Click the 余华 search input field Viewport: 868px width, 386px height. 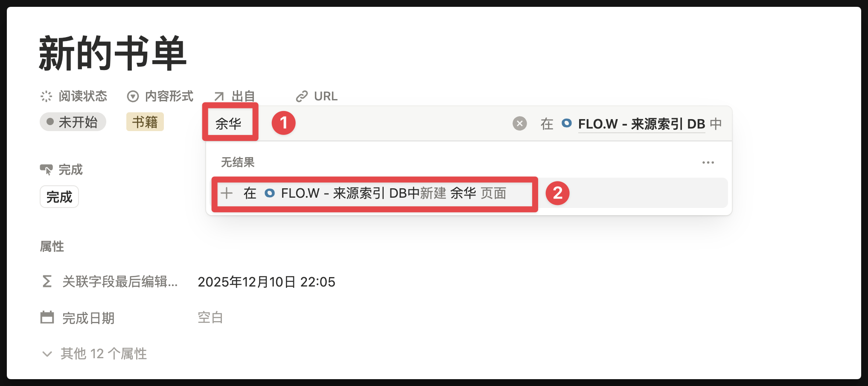click(229, 124)
